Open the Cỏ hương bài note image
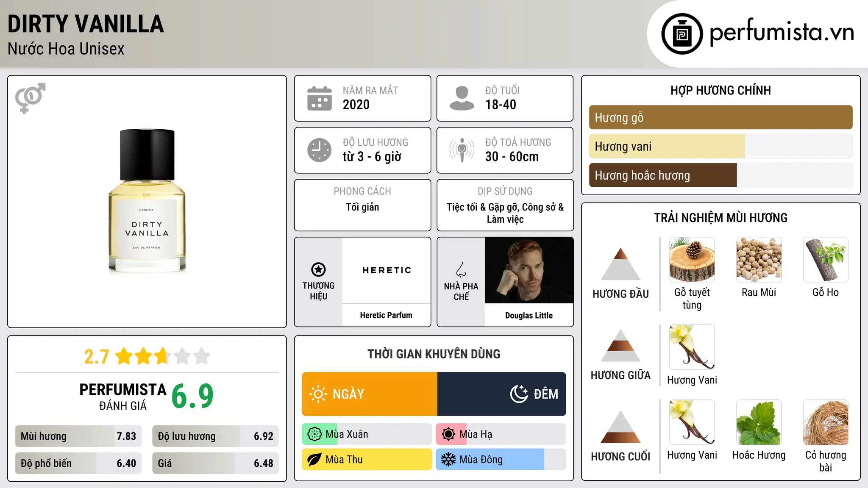 [x=826, y=422]
